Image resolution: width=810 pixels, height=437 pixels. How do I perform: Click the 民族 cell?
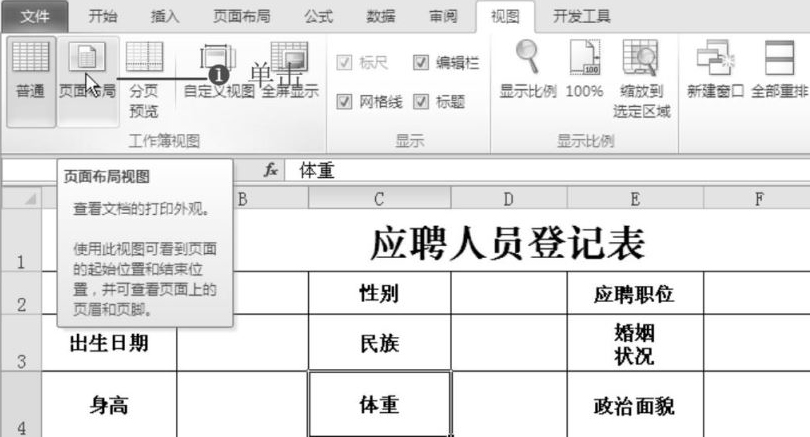pyautogui.click(x=380, y=342)
